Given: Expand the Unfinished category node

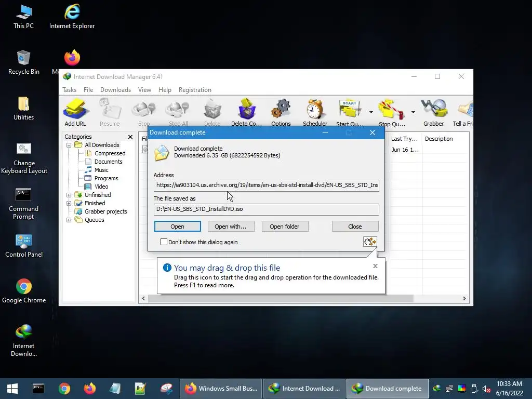Looking at the screenshot, I should (x=69, y=195).
